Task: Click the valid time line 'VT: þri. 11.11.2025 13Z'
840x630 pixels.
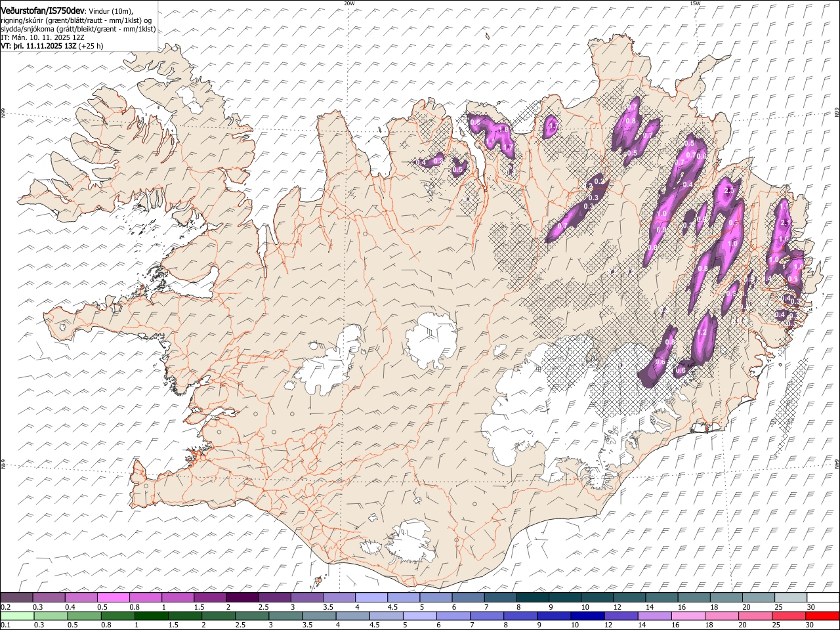Action: tap(39, 46)
